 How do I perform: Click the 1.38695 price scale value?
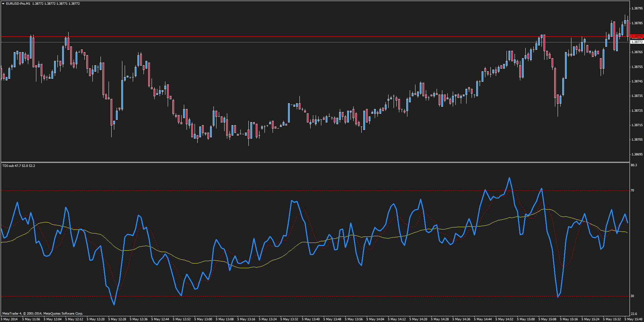[x=637, y=154]
